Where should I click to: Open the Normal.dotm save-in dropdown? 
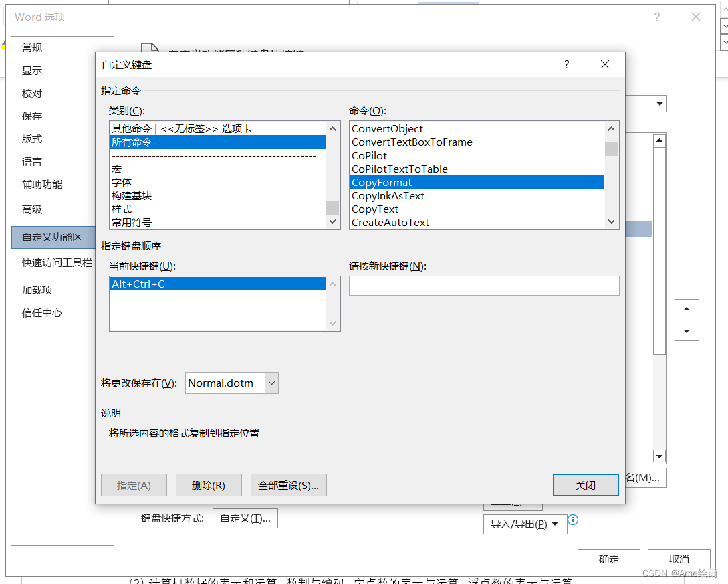(271, 383)
